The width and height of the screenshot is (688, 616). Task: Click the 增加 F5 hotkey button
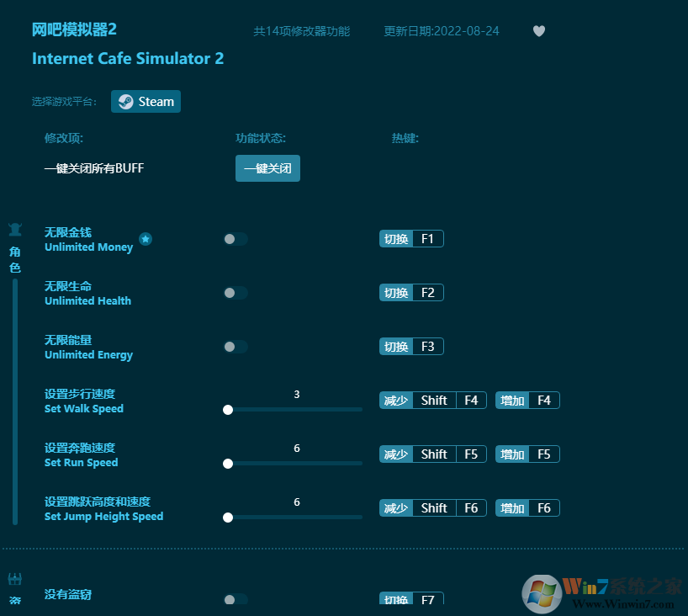coord(527,454)
